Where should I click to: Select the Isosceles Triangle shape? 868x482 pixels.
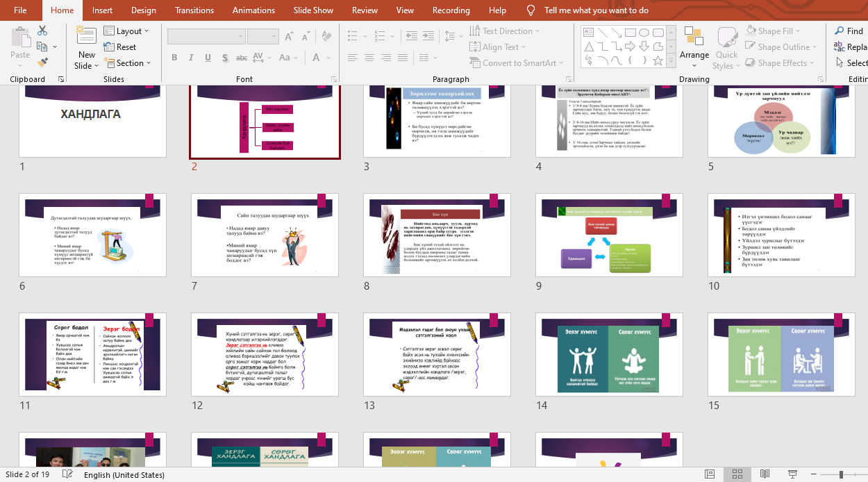(x=589, y=47)
